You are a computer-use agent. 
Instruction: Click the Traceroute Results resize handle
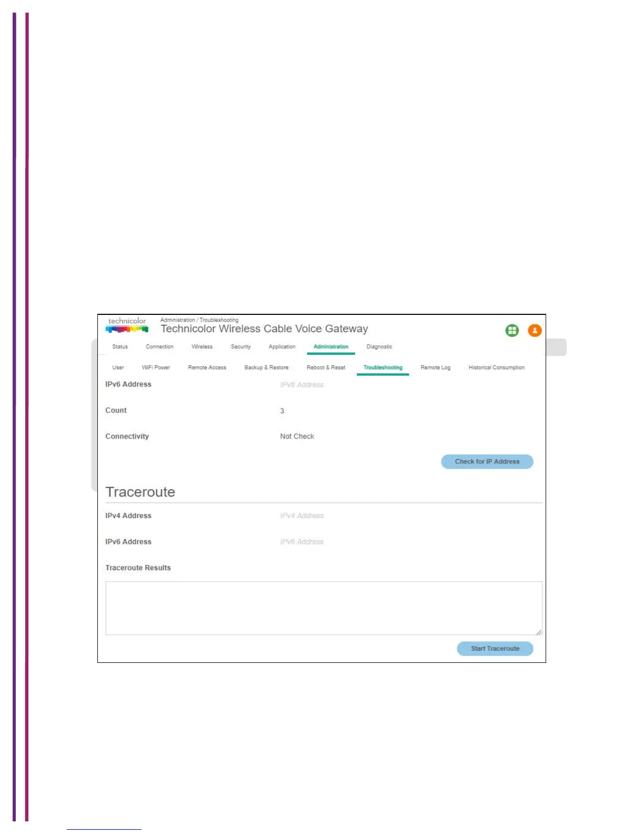[539, 632]
